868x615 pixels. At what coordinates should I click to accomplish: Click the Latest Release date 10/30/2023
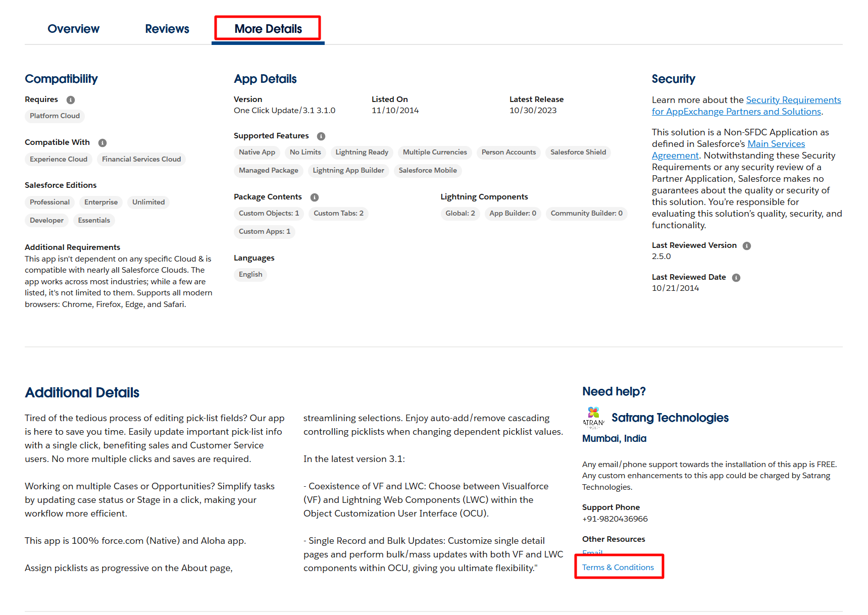tap(533, 110)
